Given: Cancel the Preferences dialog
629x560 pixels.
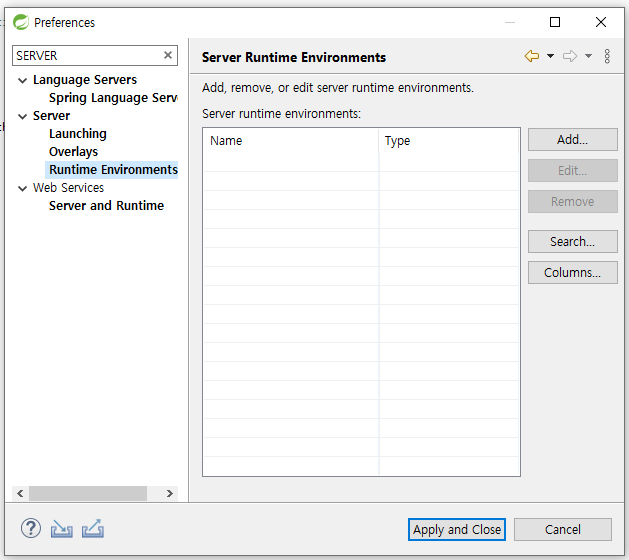Looking at the screenshot, I should tap(563, 530).
